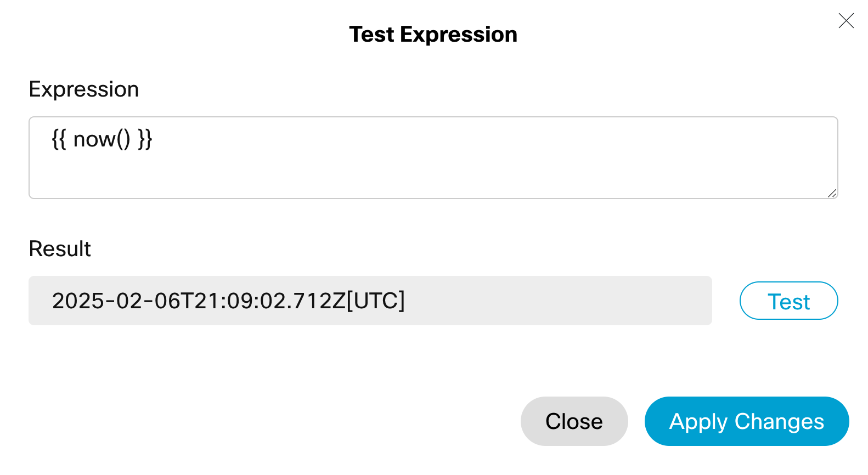
Task: Click blank right side of Result field
Action: pyautogui.click(x=576, y=301)
